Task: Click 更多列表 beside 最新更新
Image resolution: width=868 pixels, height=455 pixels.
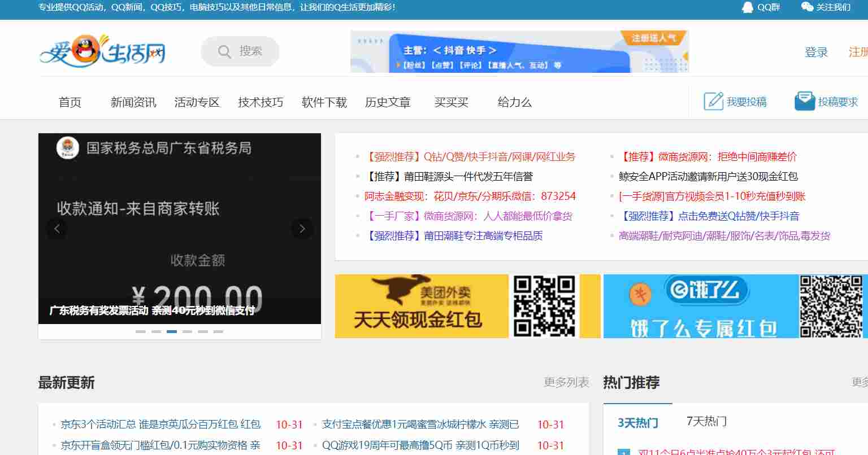Action: point(566,382)
